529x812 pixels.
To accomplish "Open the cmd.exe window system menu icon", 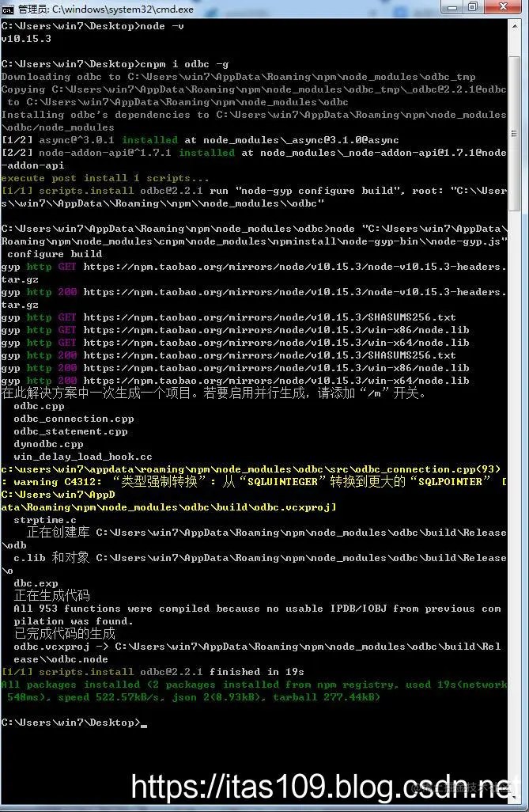I will pos(8,9).
